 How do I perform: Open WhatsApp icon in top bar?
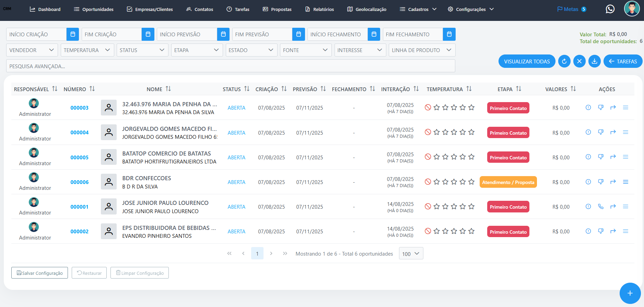[x=610, y=9]
